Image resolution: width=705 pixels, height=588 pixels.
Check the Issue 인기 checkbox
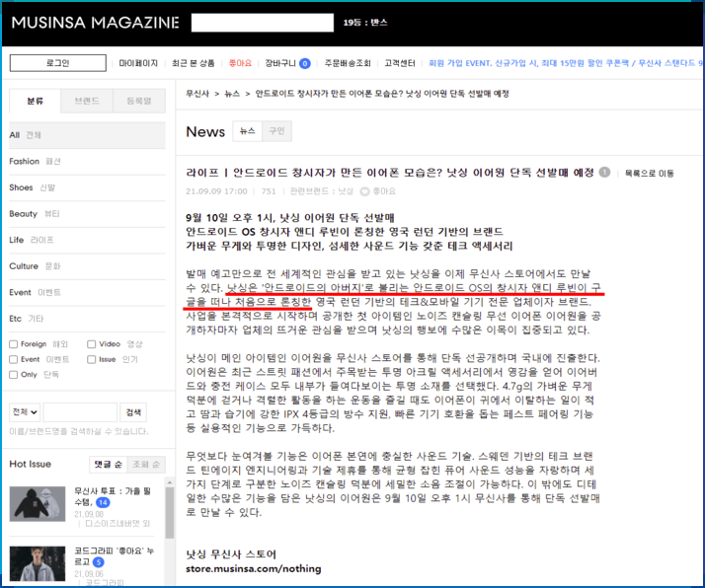[91, 359]
